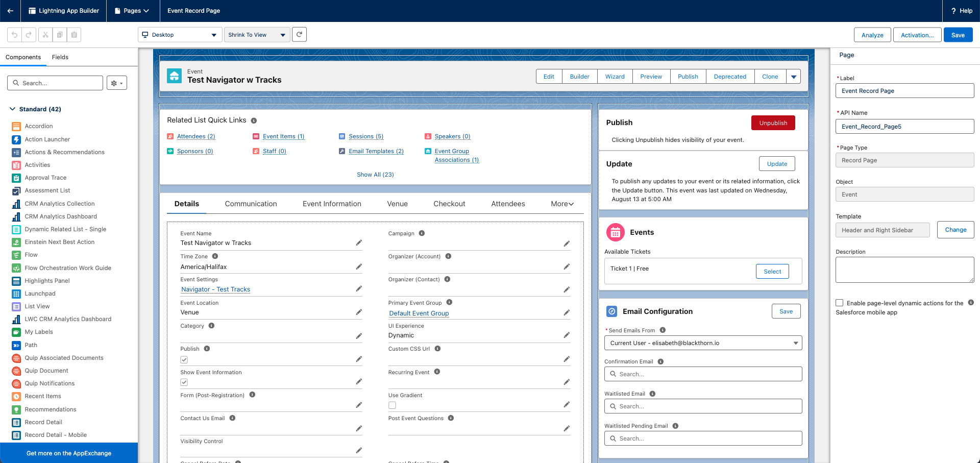Viewport: 980px width, 463px height.
Task: Select the Venue tab
Action: tap(397, 204)
